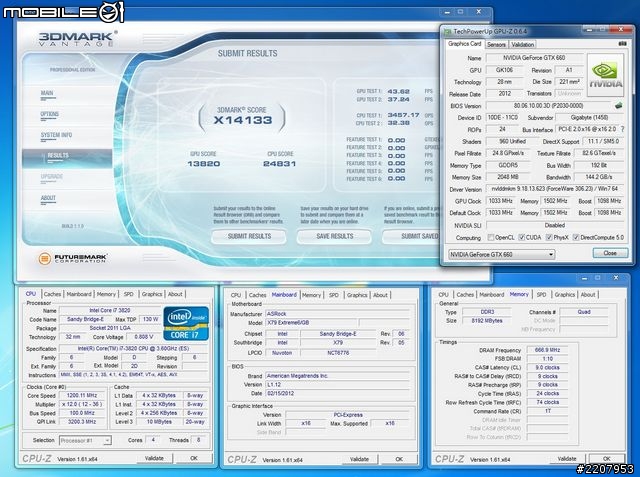Click the CPU-Z Name field 'Intel Core i7 3820'
Screen dimensions: 640x477
[x=109, y=311]
